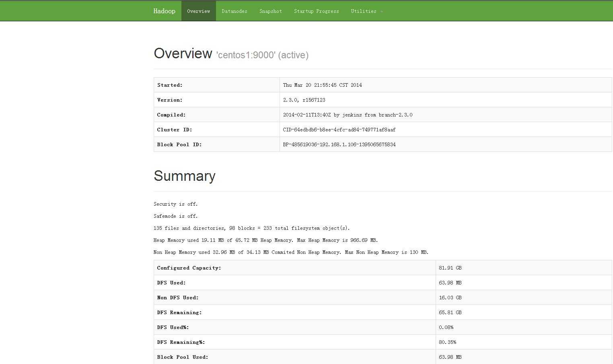This screenshot has width=613, height=364.
Task: Click the DFS Used: label
Action: [171, 282]
